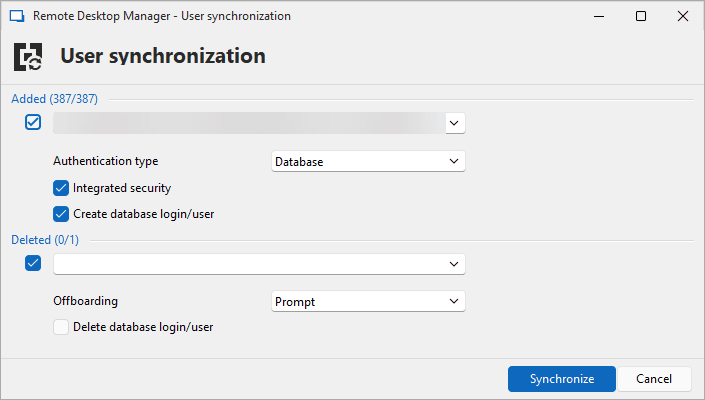
Task: Toggle the Added users section checkbox
Action: (33, 122)
